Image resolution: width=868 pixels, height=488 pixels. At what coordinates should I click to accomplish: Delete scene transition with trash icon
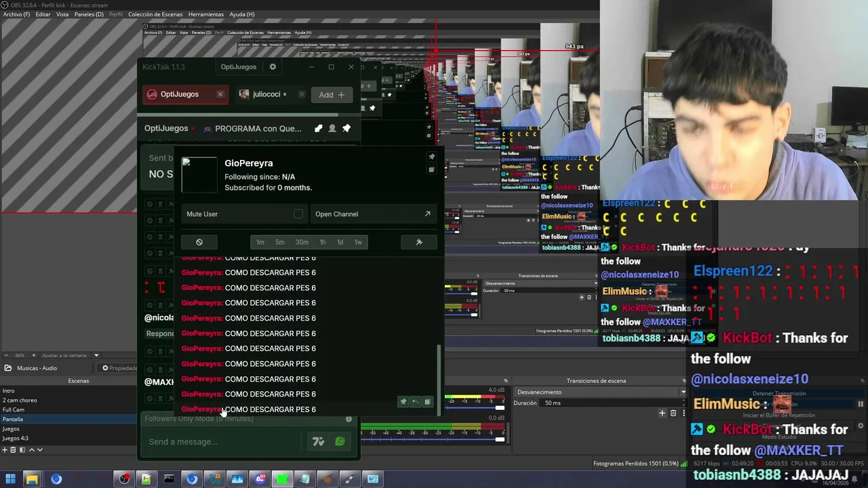tap(673, 413)
